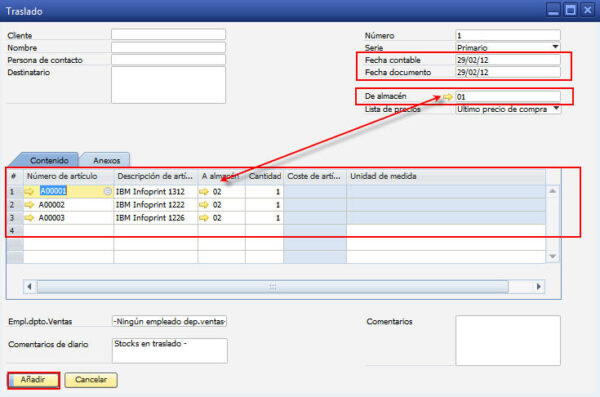The image size is (600, 397).
Task: Select the A00003 item number cell
Action: [68, 218]
